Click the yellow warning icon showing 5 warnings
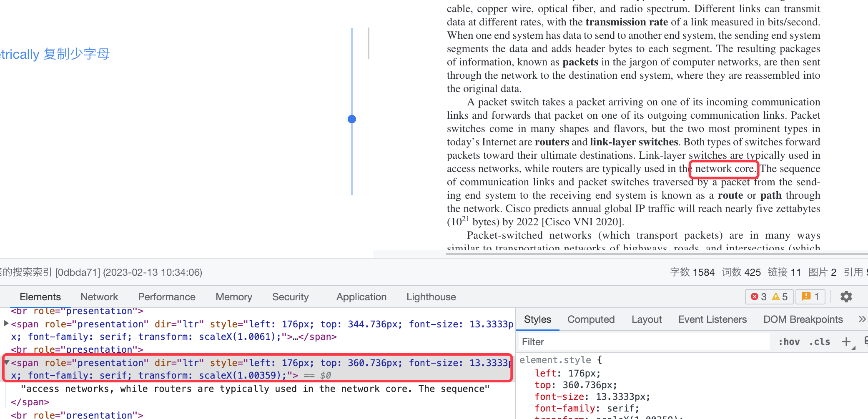The image size is (868, 419). [776, 297]
